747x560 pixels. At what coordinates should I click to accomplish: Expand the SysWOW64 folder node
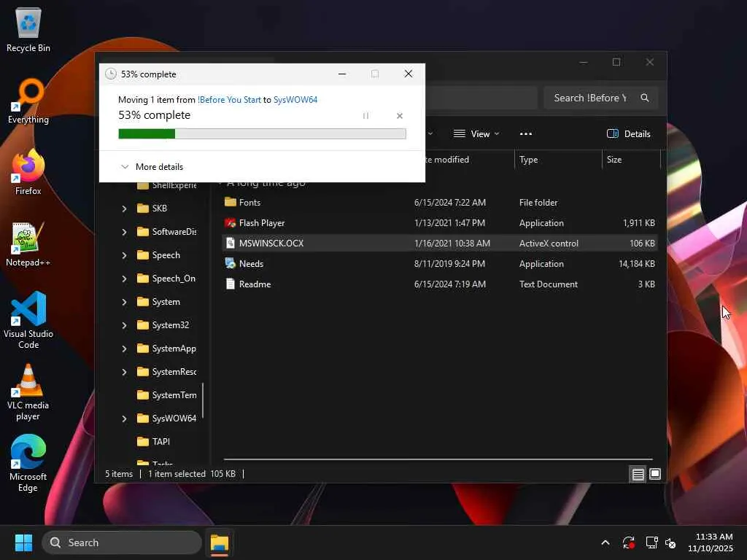coord(124,419)
